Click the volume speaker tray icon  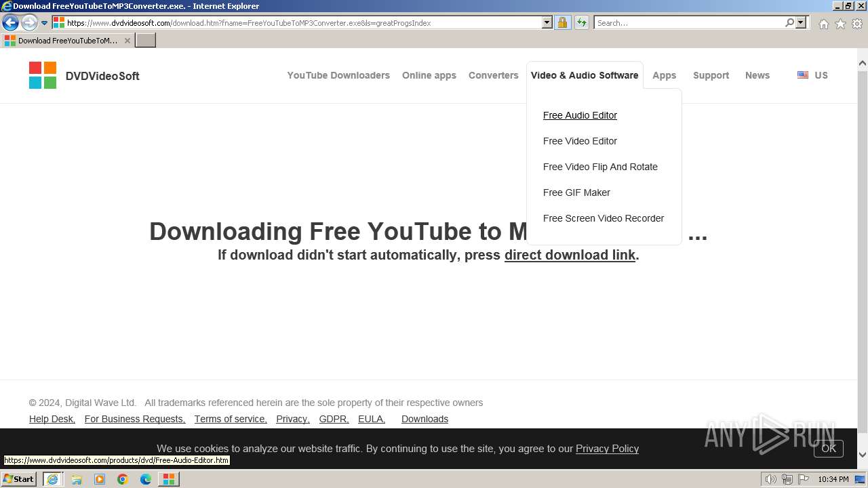770,479
